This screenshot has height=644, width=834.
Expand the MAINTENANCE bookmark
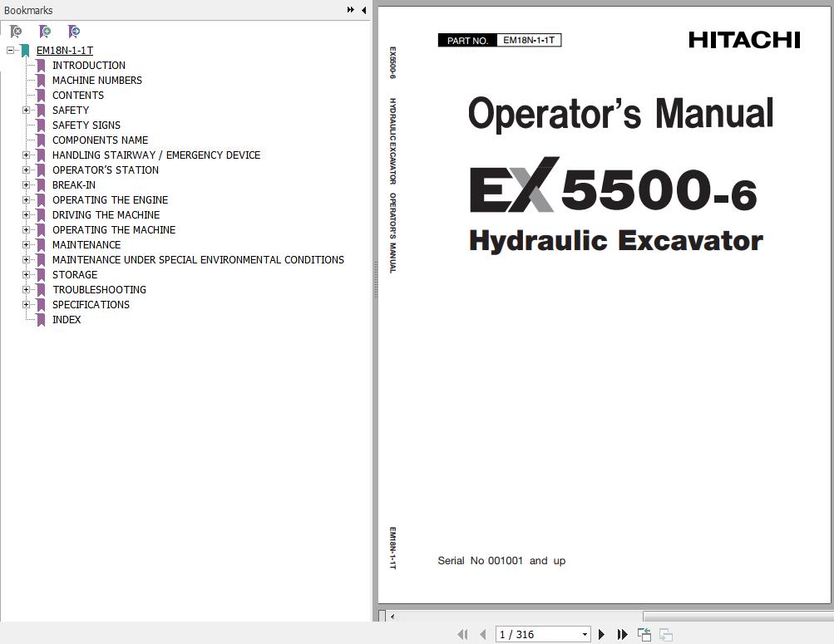26,244
